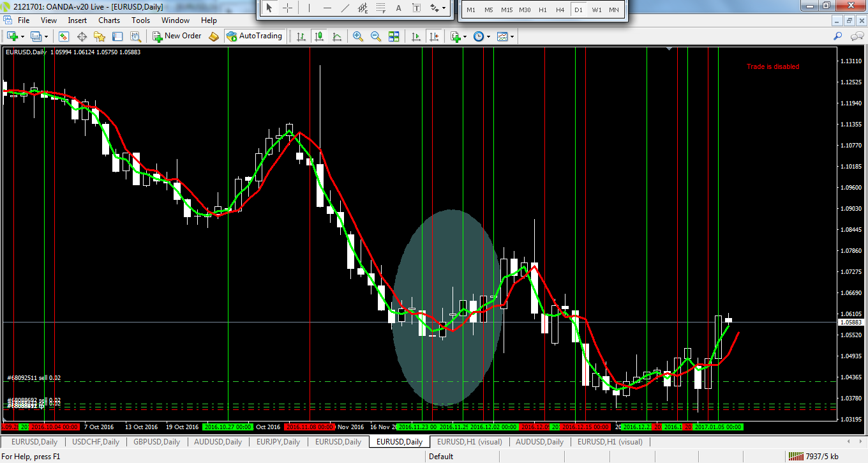Open the Help menu

coord(209,20)
